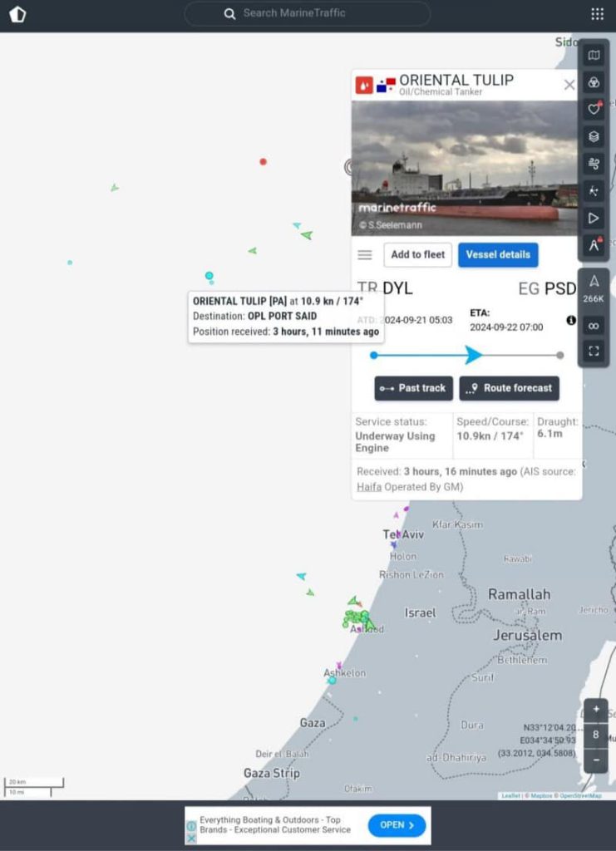Select the distance measuring compass tool
Viewport: 616px width, 851px height.
click(594, 245)
